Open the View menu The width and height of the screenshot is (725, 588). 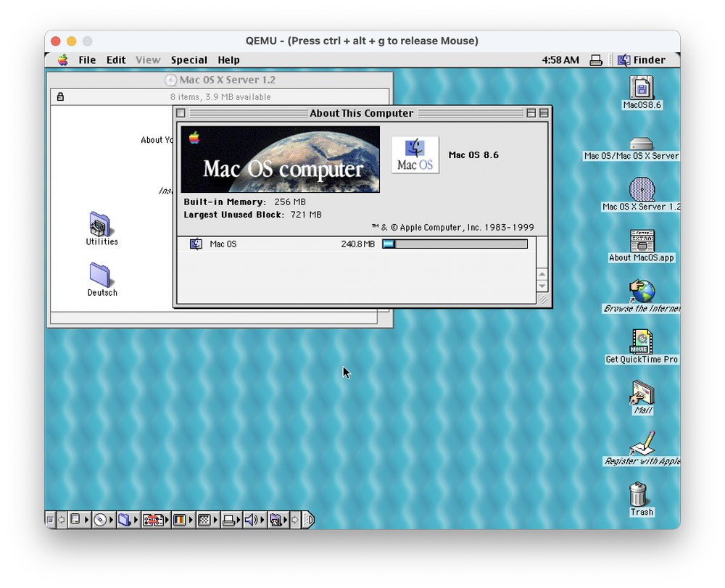tap(148, 60)
